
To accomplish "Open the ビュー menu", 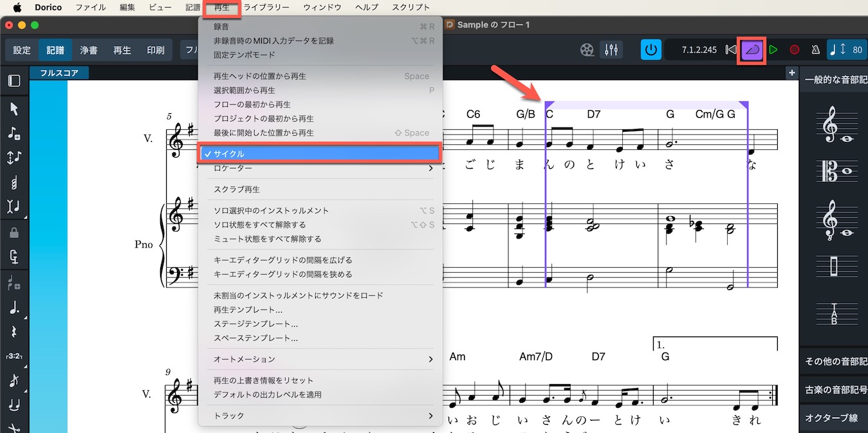I will (160, 8).
